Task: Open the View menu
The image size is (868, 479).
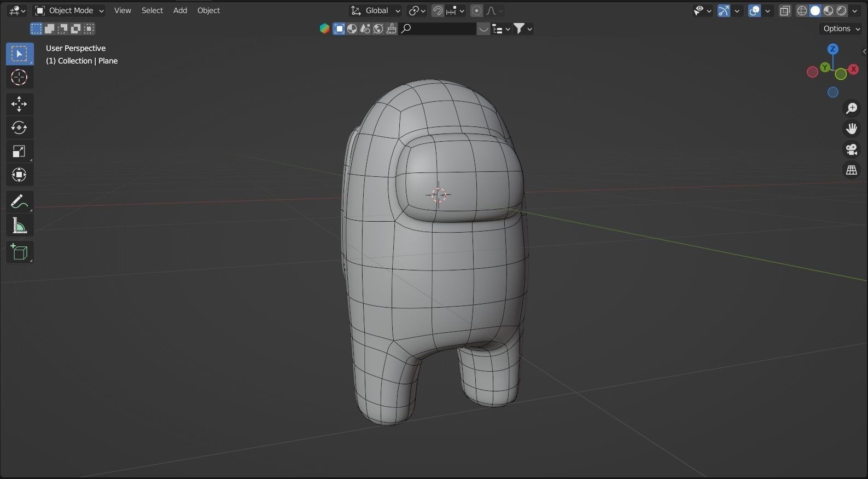Action: [123, 10]
